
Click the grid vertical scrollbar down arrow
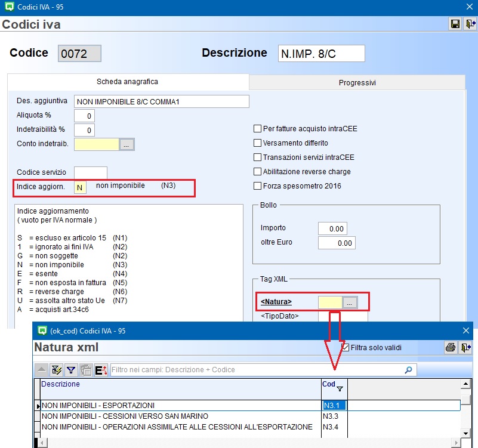(465, 433)
